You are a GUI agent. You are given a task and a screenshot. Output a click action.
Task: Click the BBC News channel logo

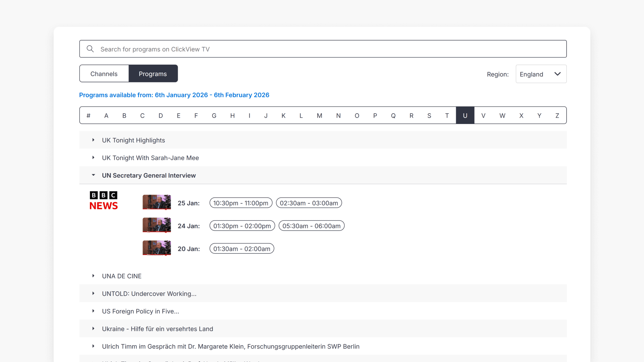click(x=104, y=201)
